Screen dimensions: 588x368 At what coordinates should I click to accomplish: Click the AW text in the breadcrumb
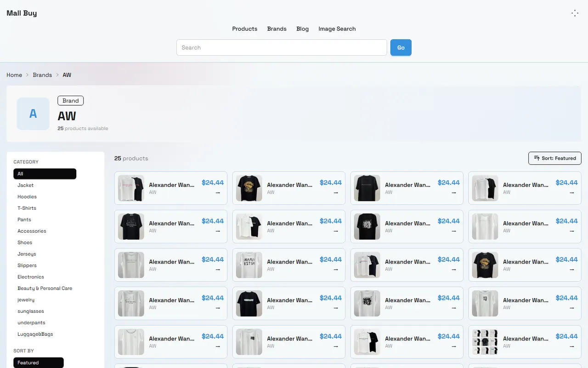tap(67, 75)
